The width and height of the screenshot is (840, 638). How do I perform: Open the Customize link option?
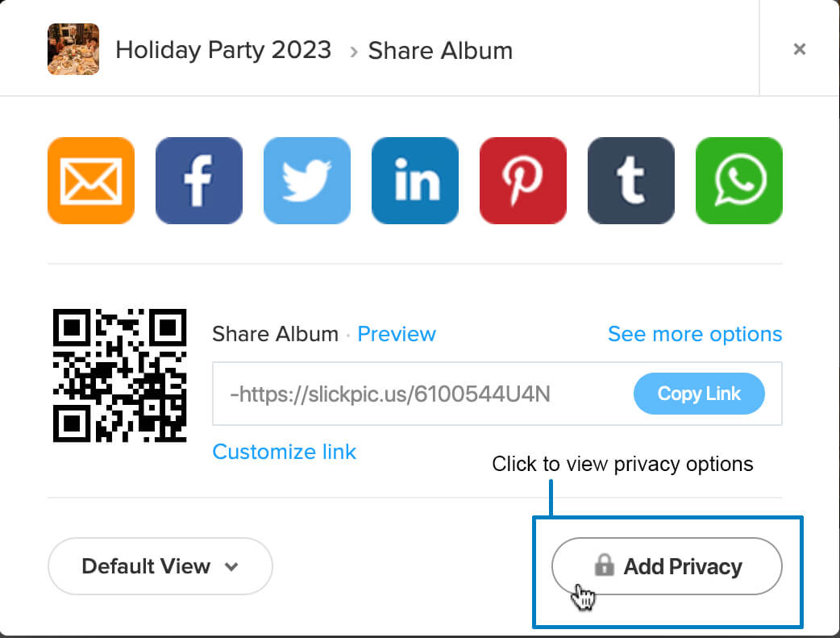click(x=284, y=452)
